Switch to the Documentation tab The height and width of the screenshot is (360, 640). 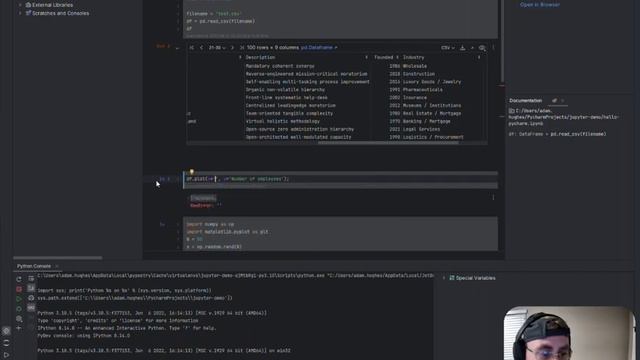[525, 100]
